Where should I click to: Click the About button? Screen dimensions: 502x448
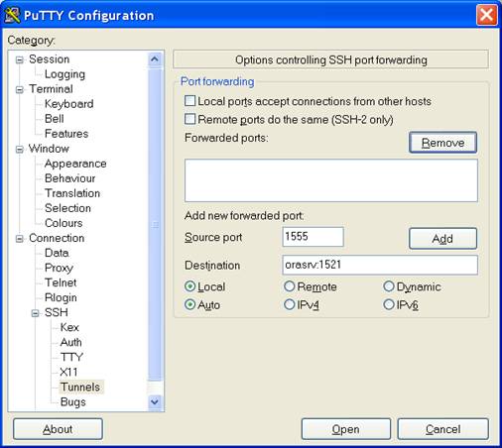[x=58, y=429]
